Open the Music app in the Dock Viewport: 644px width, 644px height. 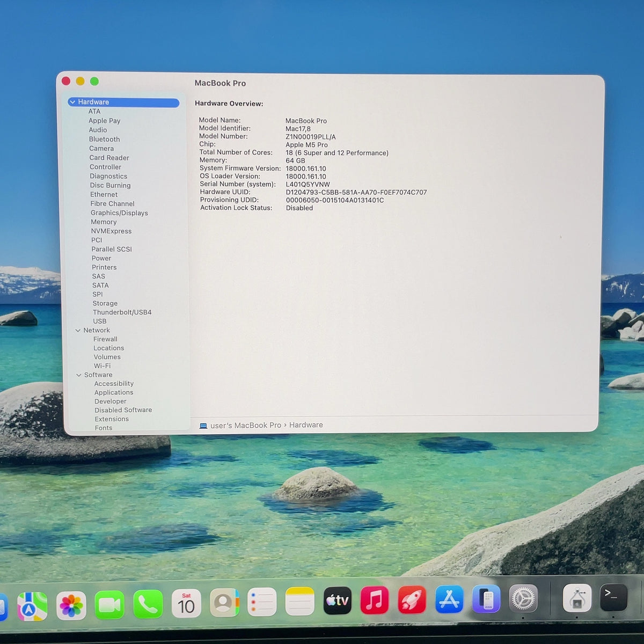[375, 600]
